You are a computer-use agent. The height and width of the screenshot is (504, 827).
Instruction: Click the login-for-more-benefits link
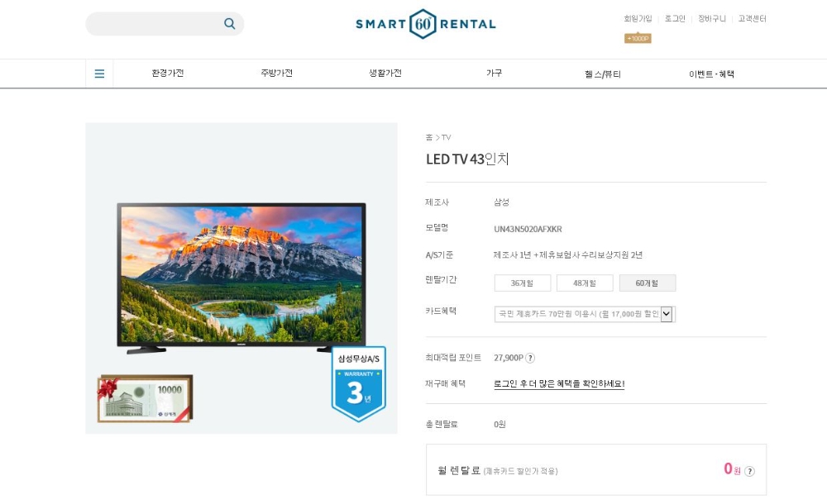pyautogui.click(x=559, y=384)
